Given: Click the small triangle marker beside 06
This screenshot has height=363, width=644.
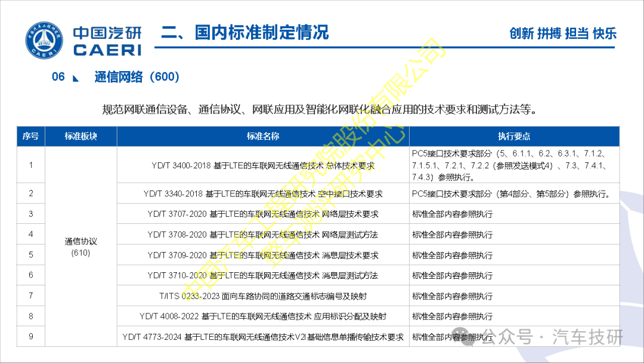Looking at the screenshot, I should click(76, 78).
